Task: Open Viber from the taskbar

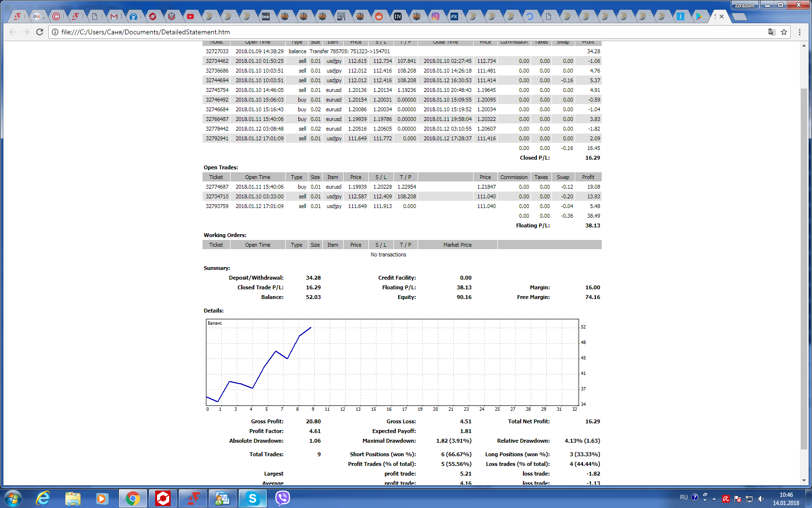Action: [x=282, y=498]
